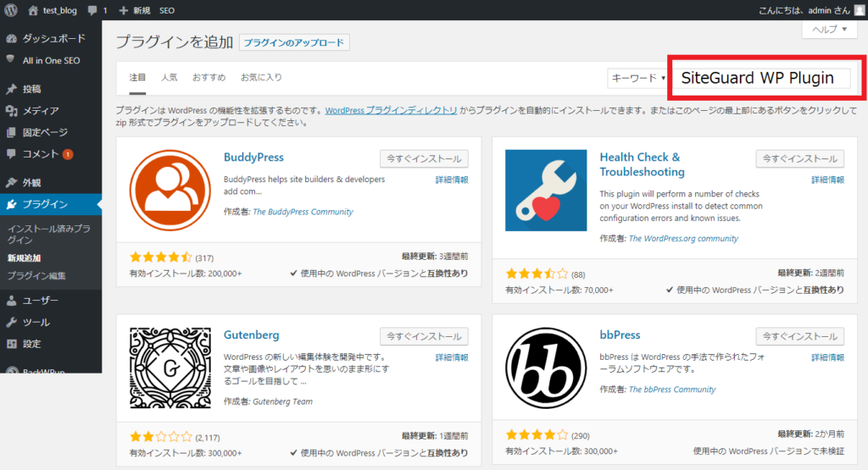View more details for Gutenberg
Image resolution: width=868 pixels, height=470 pixels.
451,357
